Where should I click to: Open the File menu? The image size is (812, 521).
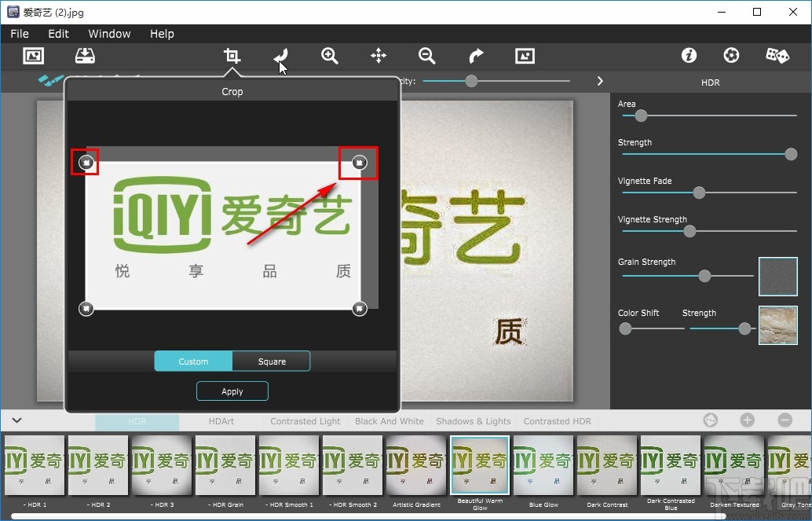click(x=20, y=34)
